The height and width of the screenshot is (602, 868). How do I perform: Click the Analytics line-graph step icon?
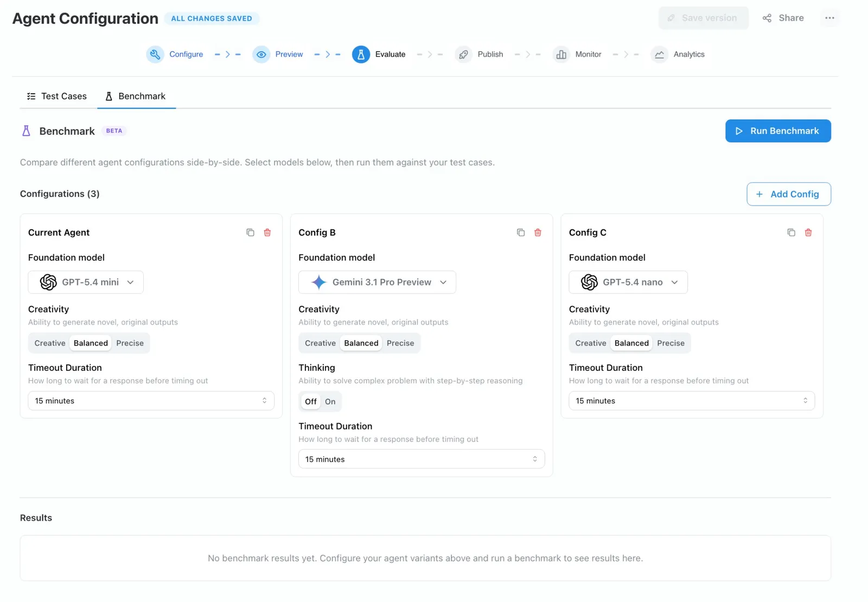click(659, 54)
